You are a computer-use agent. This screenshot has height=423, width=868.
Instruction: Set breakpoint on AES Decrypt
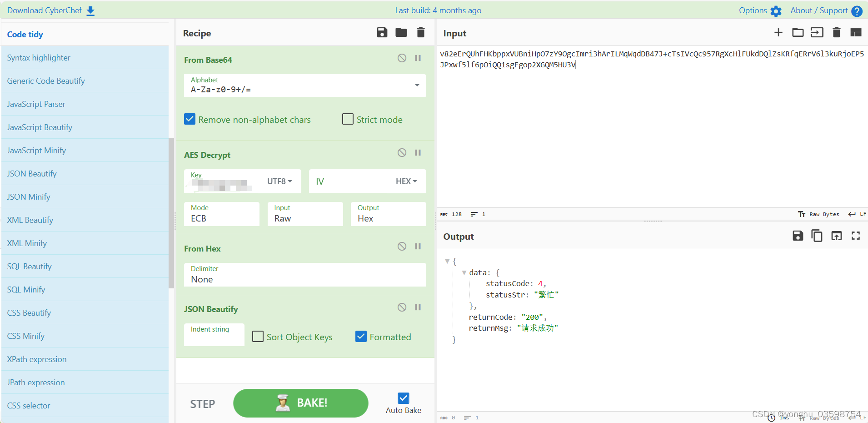pos(418,152)
